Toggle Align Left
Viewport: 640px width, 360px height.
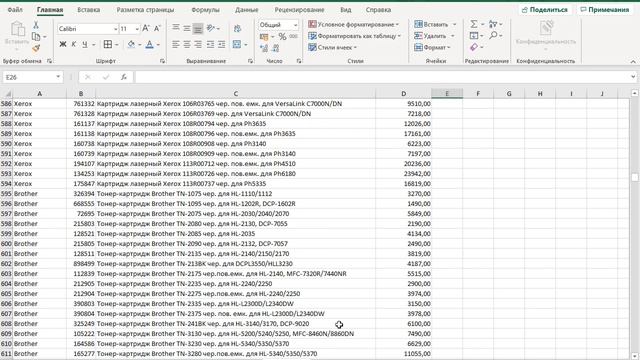[176, 44]
